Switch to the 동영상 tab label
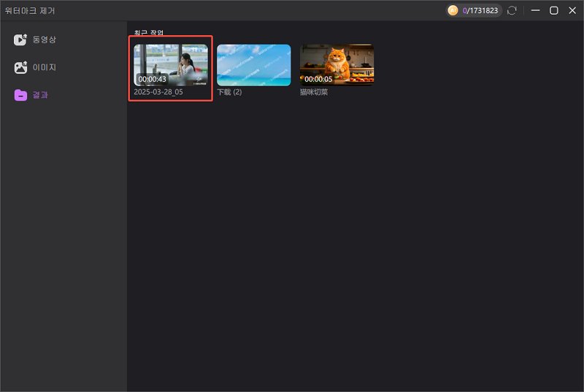The height and width of the screenshot is (392, 584). tap(44, 39)
